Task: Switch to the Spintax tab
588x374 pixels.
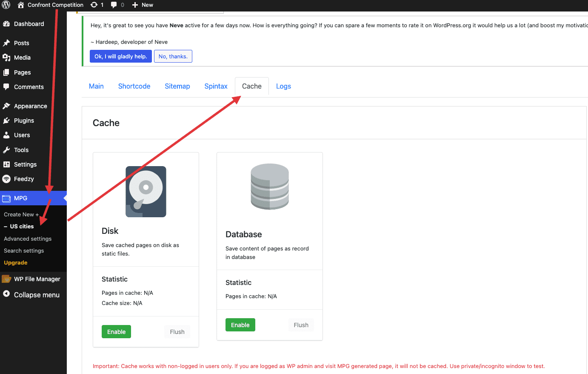Action: [x=216, y=86]
